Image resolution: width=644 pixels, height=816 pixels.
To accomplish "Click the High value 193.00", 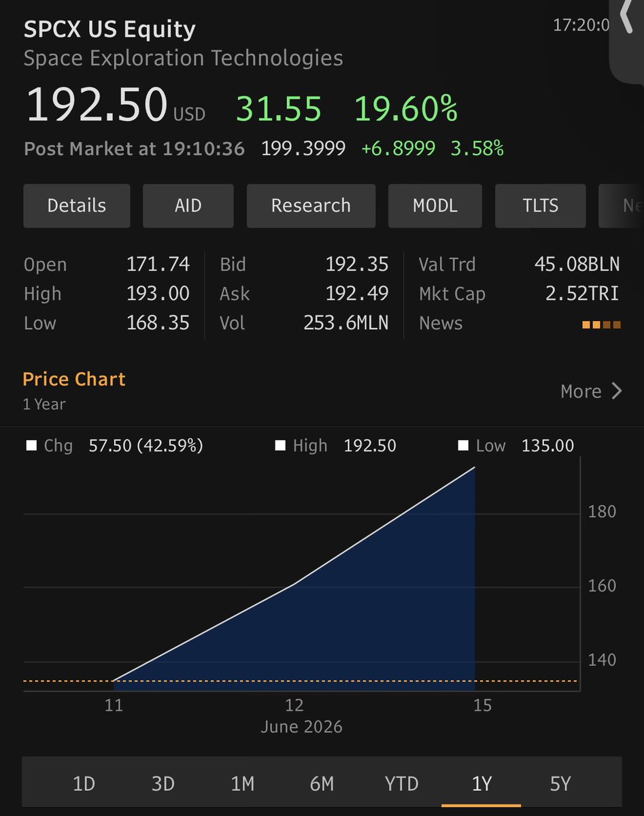I will point(158,294).
